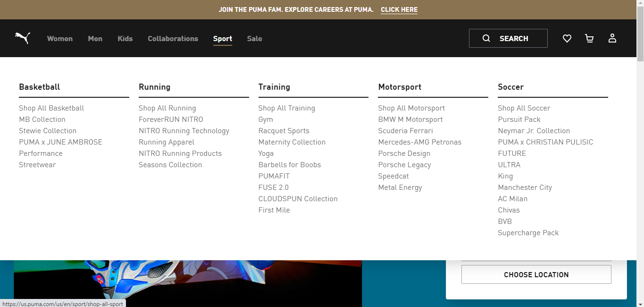
Task: Go to Racquet Sports category
Action: coord(284,131)
